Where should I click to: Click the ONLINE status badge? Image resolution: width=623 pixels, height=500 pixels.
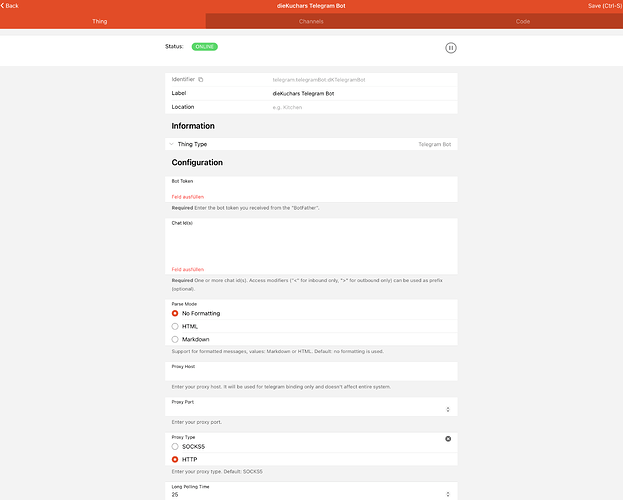pos(205,47)
